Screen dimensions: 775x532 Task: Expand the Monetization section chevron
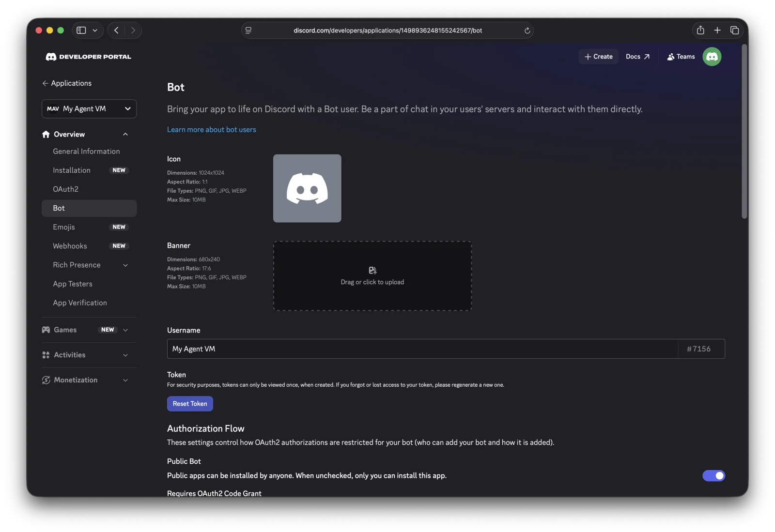tap(125, 380)
